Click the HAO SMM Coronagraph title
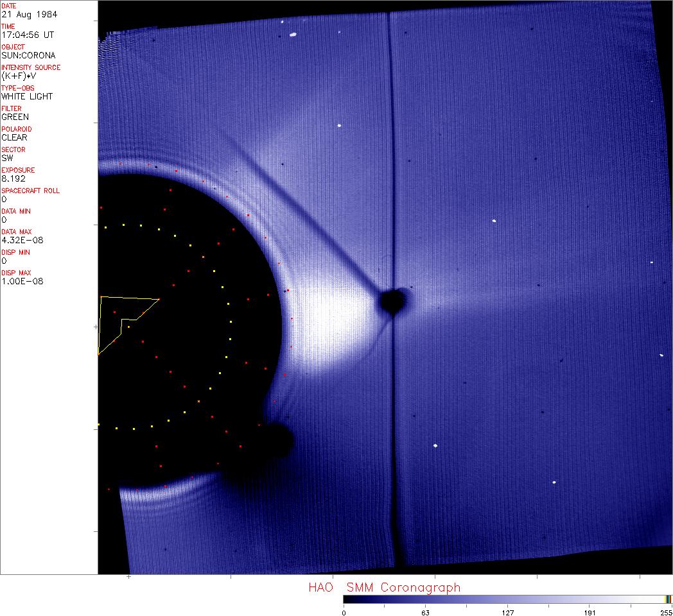The height and width of the screenshot is (616, 673). click(x=384, y=587)
